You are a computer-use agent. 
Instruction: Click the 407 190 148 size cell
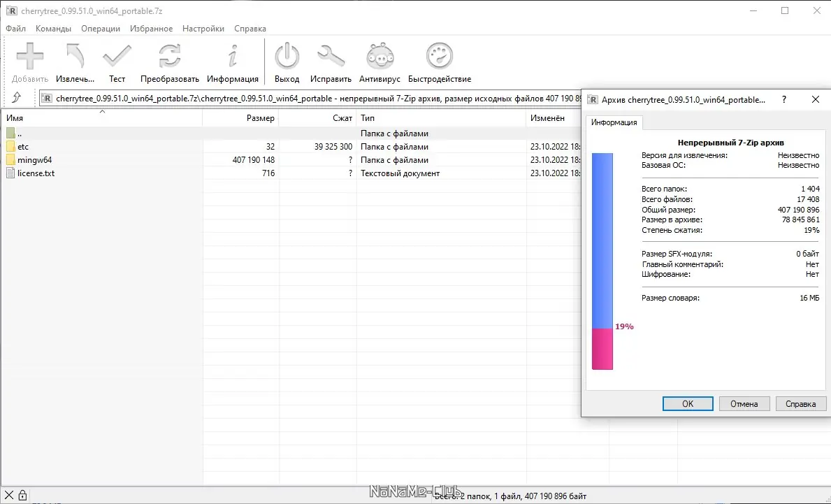click(x=253, y=160)
